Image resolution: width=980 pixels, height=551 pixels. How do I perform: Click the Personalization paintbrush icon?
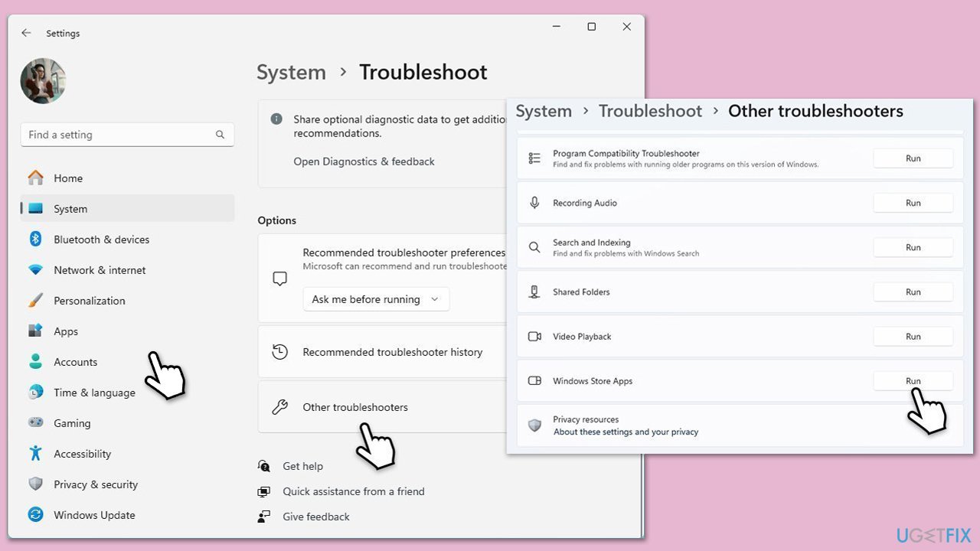click(35, 300)
